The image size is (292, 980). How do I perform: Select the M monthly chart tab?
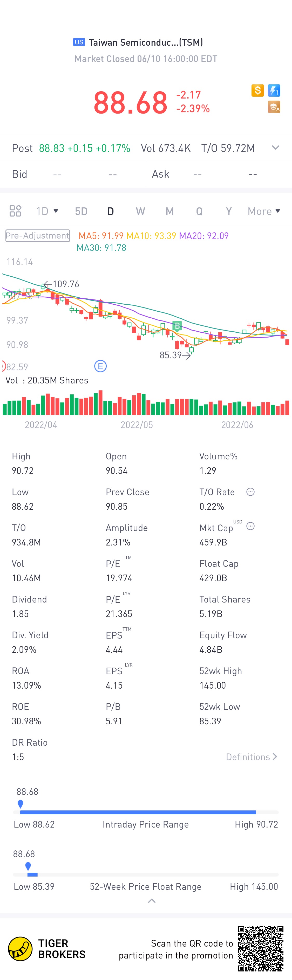[170, 211]
